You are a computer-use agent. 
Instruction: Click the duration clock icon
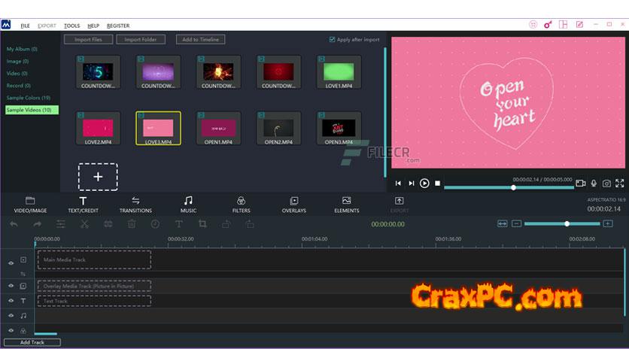pyautogui.click(x=155, y=224)
